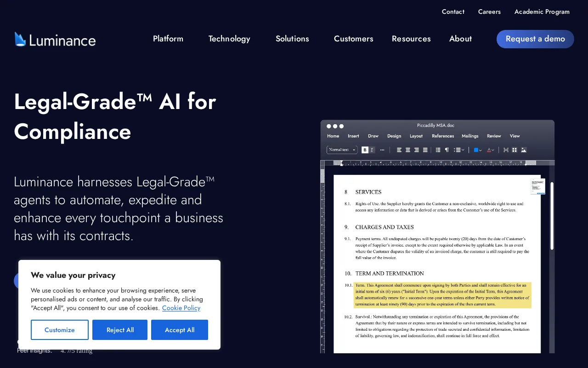Open the Layout tab in the document
The width and height of the screenshot is (588, 368).
coord(416,136)
